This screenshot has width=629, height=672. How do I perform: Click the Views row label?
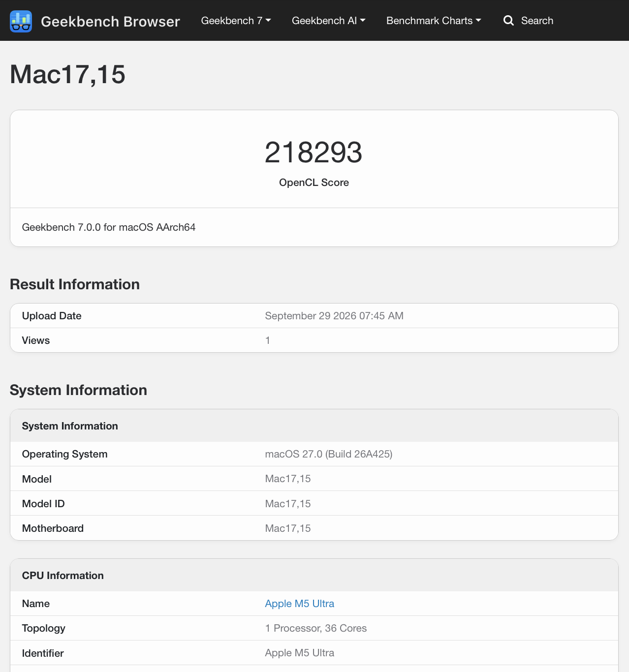click(36, 340)
